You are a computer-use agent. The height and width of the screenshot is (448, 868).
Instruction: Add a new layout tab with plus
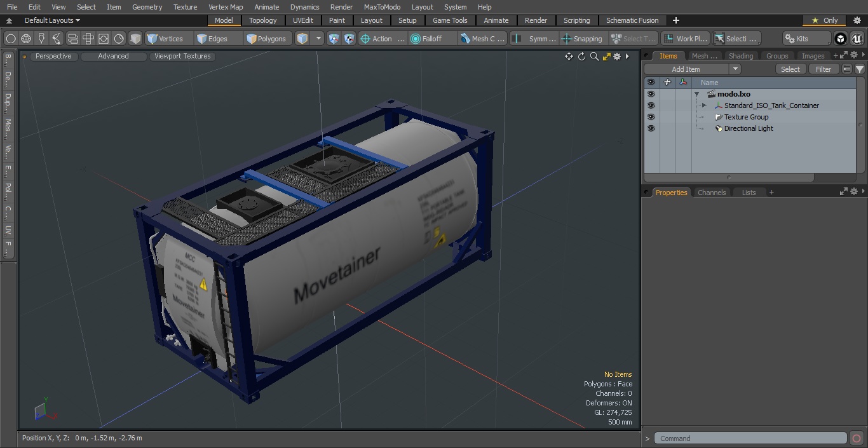pos(675,20)
